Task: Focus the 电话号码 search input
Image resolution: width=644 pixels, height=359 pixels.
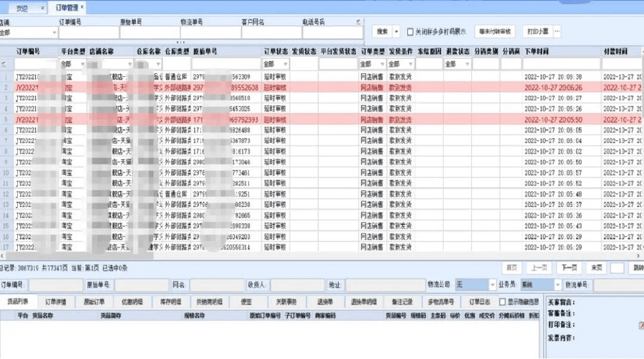Action: click(333, 32)
